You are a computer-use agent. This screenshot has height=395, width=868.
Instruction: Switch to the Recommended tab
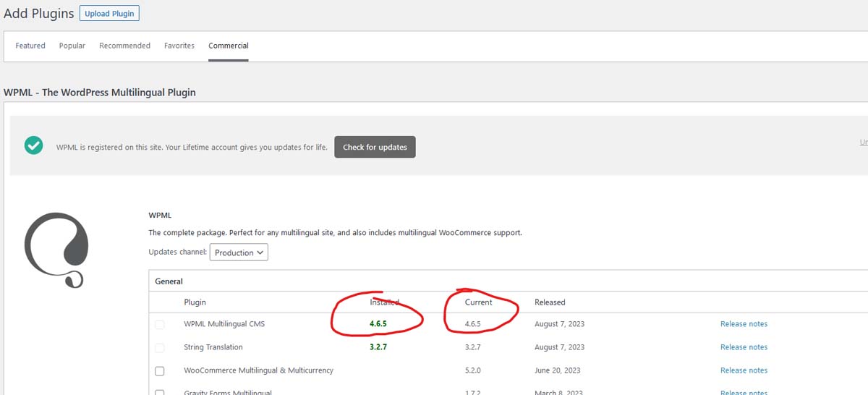125,46
